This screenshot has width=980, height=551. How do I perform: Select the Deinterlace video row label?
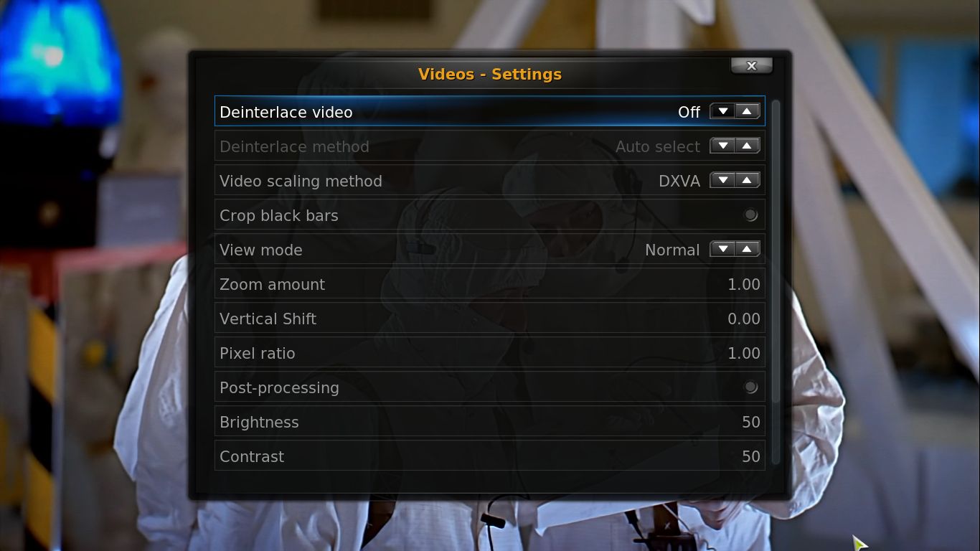tap(286, 112)
